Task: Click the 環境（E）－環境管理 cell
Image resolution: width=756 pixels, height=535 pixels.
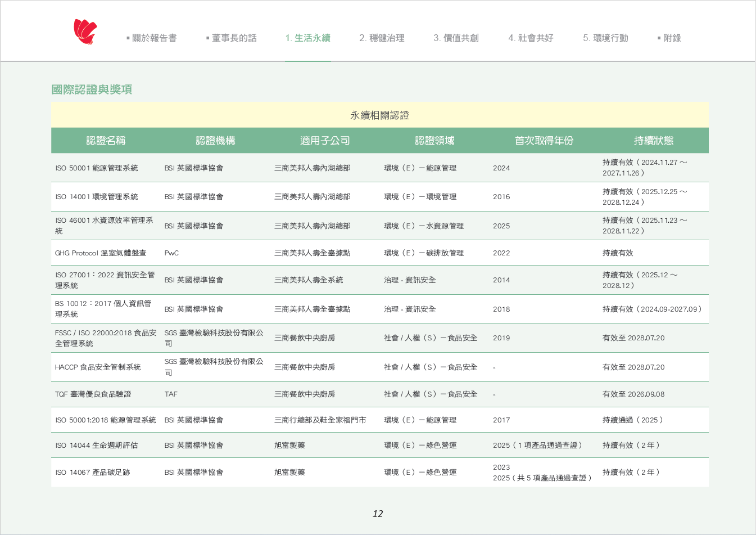Action: [420, 197]
